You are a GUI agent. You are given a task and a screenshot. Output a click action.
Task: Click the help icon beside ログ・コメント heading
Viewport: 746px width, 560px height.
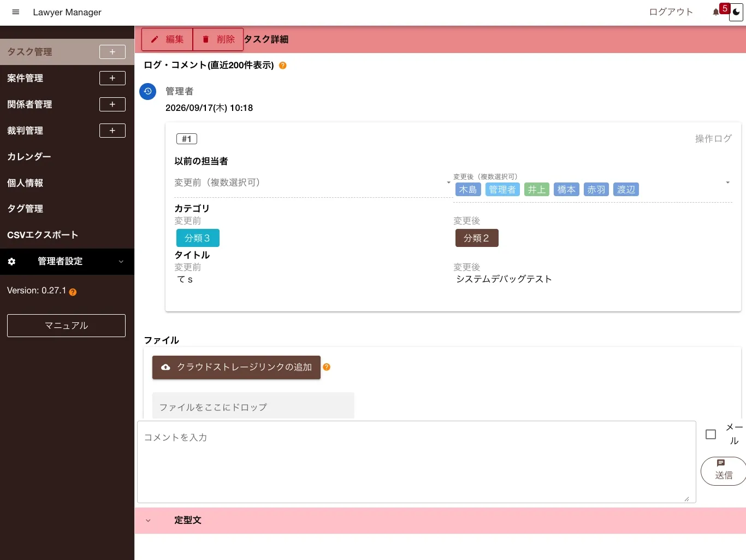pos(283,66)
